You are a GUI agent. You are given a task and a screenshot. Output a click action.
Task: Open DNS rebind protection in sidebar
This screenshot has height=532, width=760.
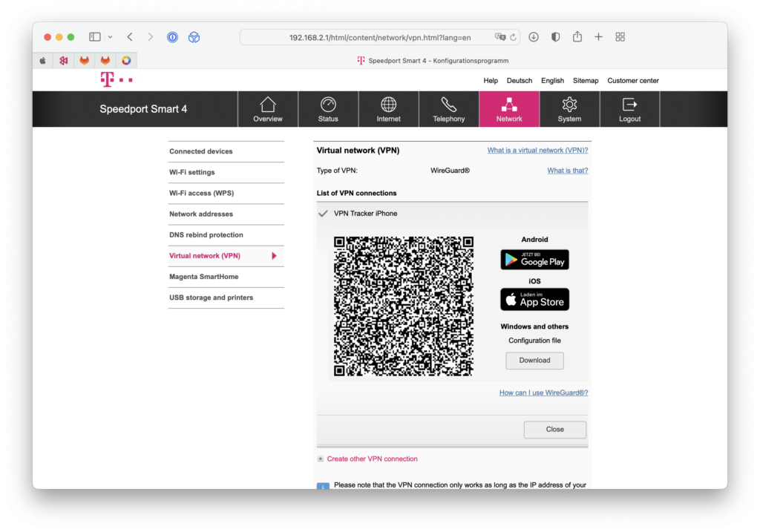coord(226,234)
